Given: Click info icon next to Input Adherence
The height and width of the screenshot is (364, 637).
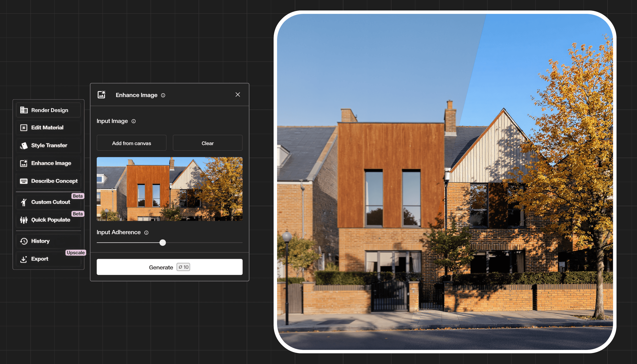Looking at the screenshot, I should click(146, 233).
